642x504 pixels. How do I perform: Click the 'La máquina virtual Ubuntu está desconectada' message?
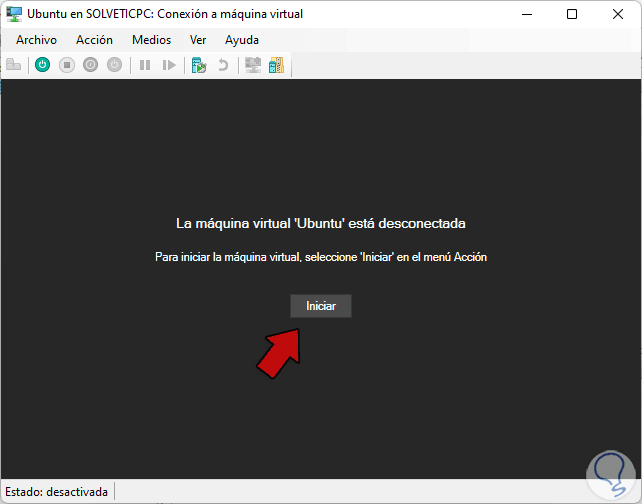[x=321, y=224]
